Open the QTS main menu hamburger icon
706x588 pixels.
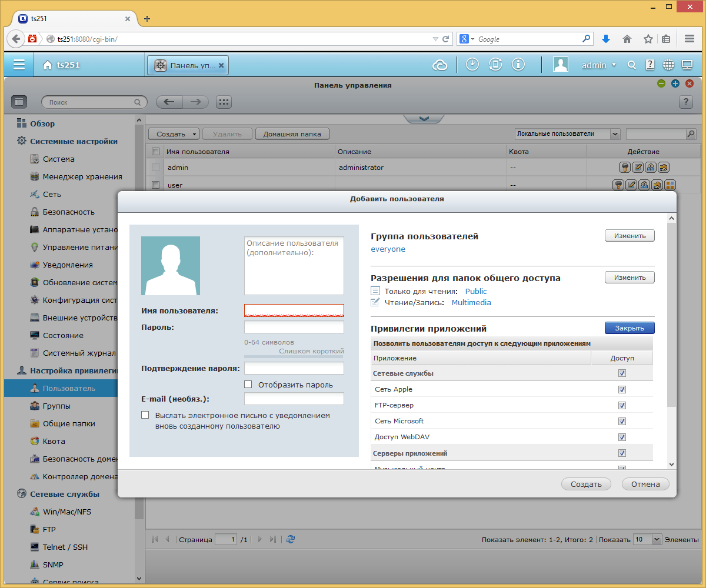pos(19,65)
